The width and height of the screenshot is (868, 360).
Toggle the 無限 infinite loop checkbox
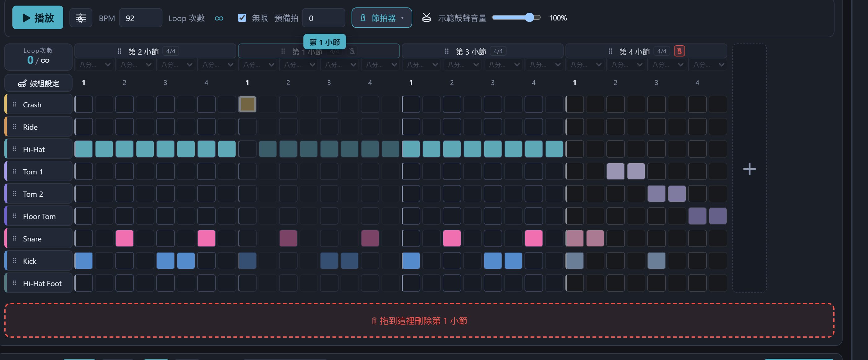point(242,18)
